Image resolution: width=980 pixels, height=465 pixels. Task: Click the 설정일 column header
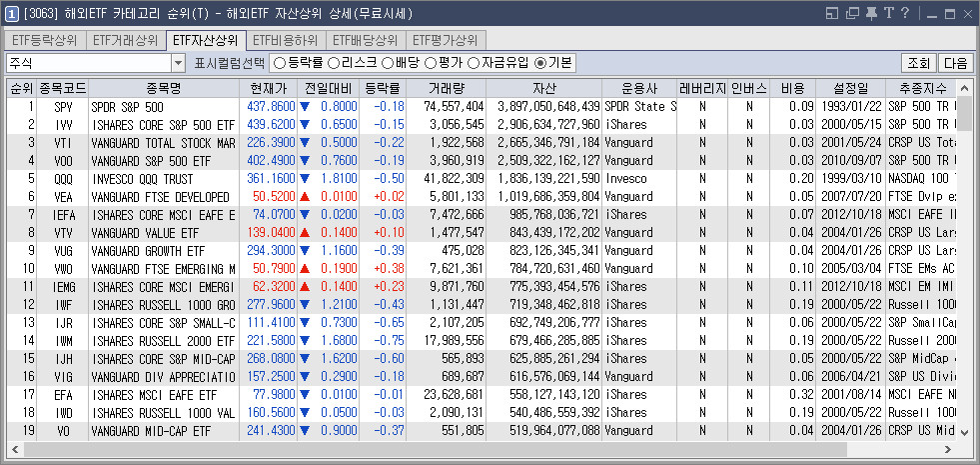coord(850,88)
